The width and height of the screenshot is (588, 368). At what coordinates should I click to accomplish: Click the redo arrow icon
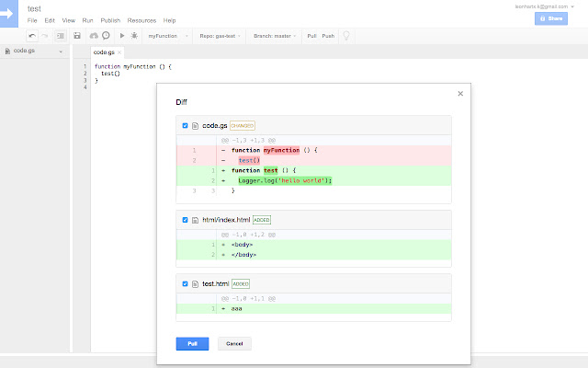pyautogui.click(x=45, y=36)
